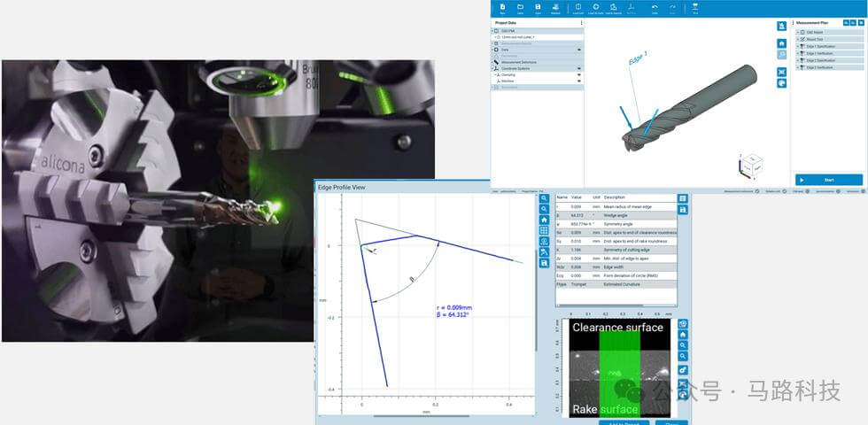Viewport: 868px width, 425px height.
Task: Click the grid icon in Edge Profile toolbar
Action: click(544, 230)
